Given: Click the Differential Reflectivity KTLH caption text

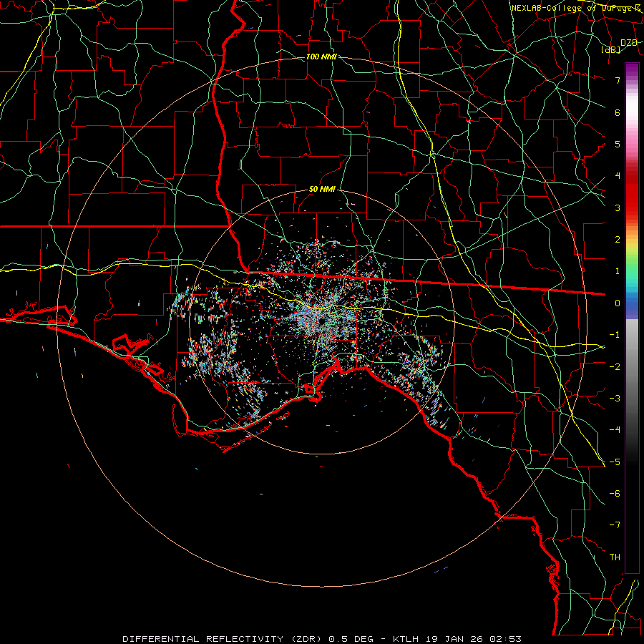Looking at the screenshot, I should click(322, 639).
